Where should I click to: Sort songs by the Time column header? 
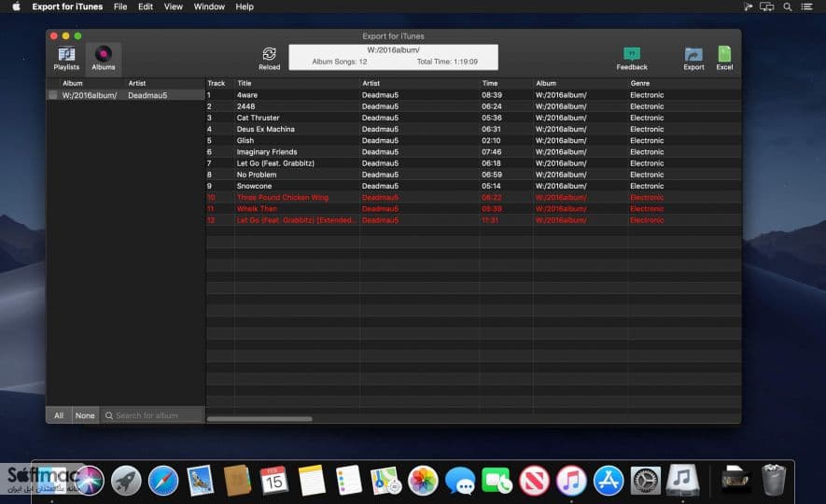(x=506, y=83)
